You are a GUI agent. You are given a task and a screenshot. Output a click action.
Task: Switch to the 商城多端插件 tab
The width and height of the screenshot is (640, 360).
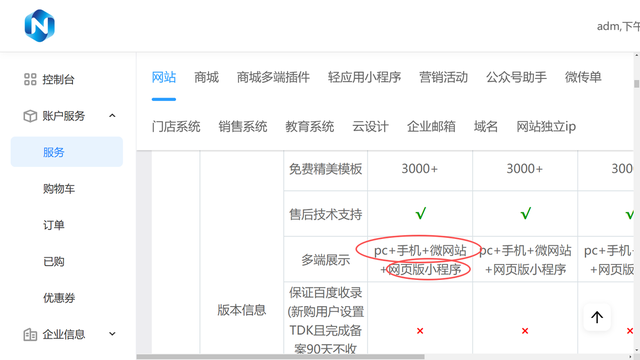point(273,77)
